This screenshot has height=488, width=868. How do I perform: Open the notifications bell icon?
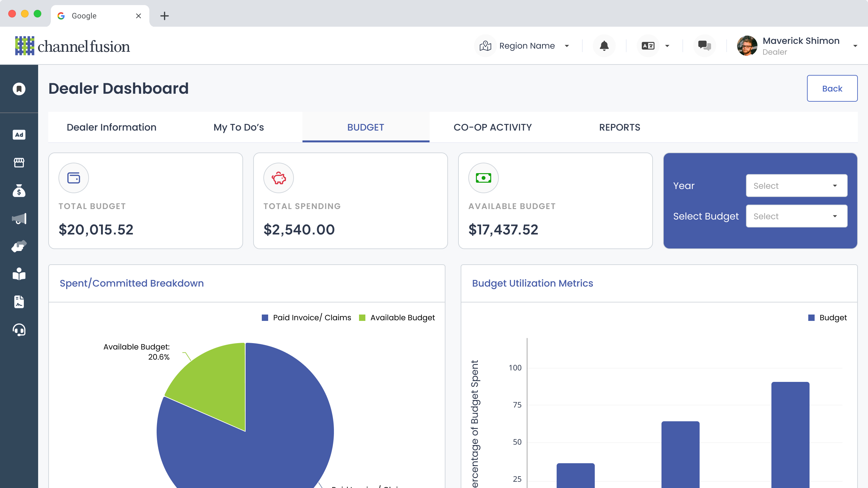point(604,45)
